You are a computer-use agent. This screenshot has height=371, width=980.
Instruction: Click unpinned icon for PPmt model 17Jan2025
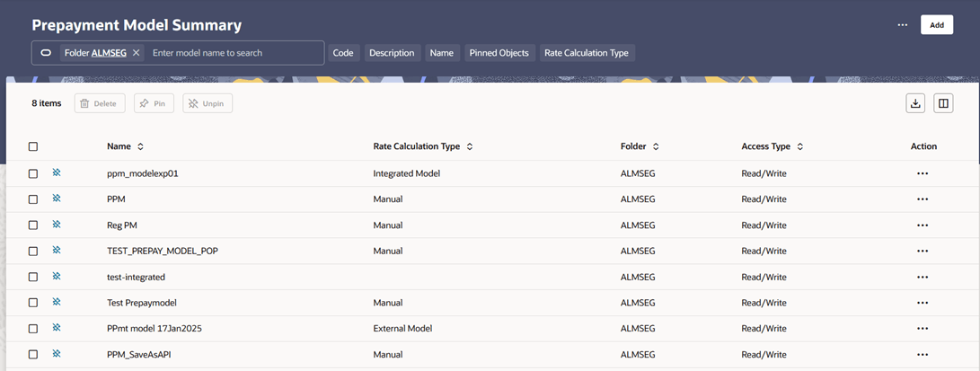(57, 328)
